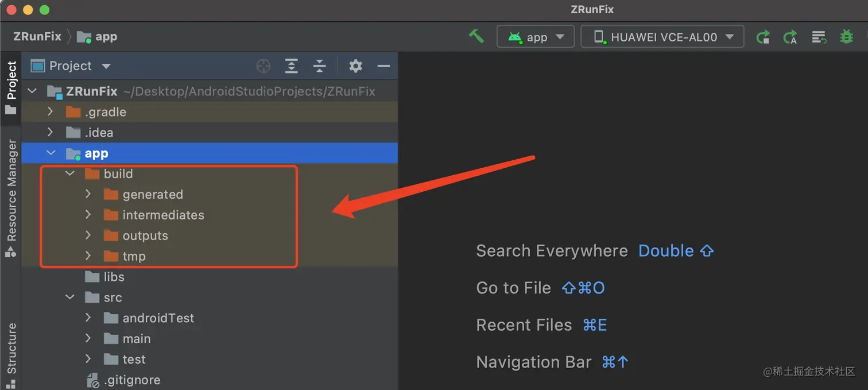Expand the test folder
The image size is (868, 390).
88,359
